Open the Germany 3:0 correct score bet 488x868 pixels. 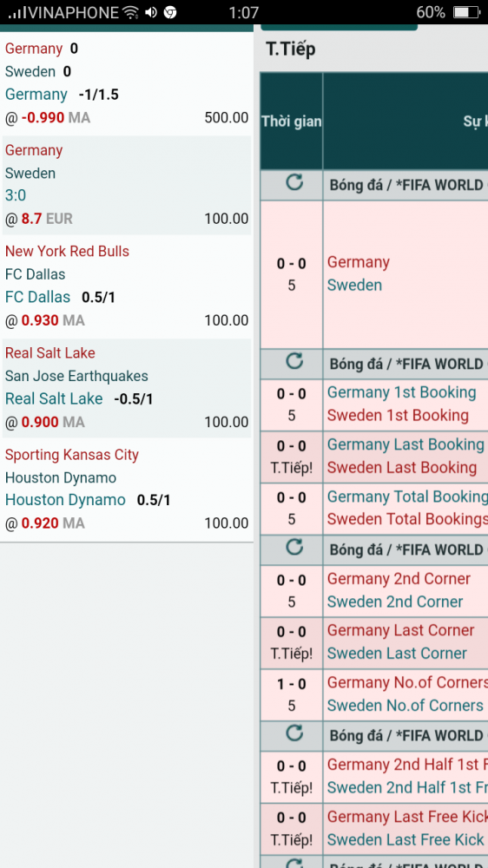tap(127, 186)
